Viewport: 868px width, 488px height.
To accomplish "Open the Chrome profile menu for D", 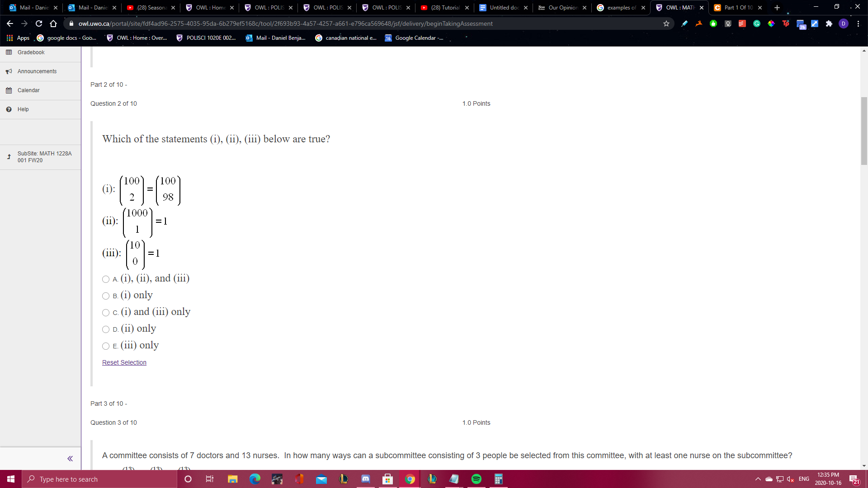I will tap(844, 23).
